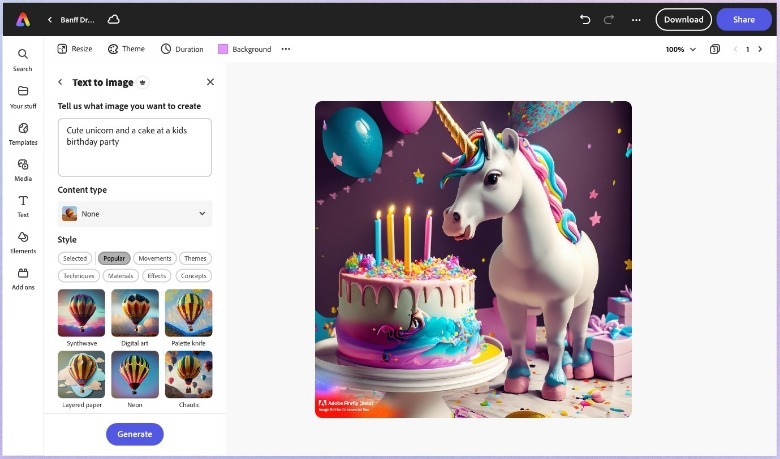Open Theme options

[x=126, y=49]
